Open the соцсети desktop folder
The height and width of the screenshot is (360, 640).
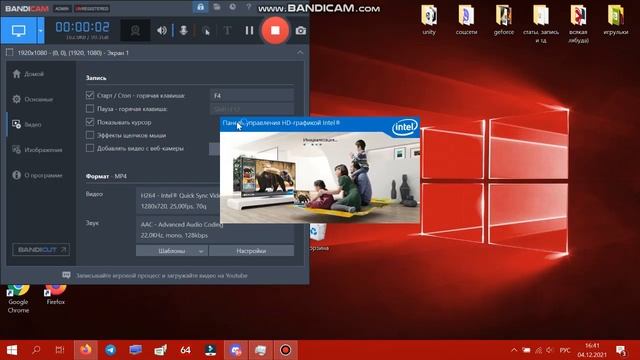466,20
